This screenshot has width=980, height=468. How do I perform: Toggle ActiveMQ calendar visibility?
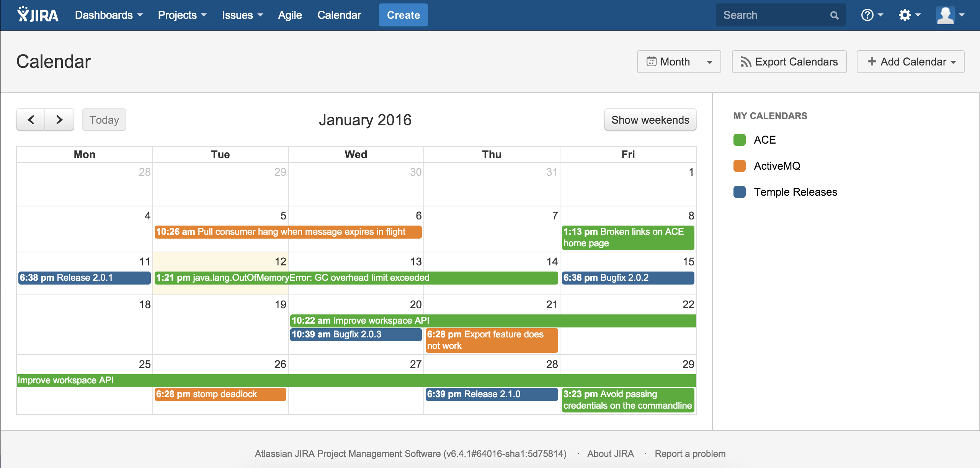pos(740,166)
